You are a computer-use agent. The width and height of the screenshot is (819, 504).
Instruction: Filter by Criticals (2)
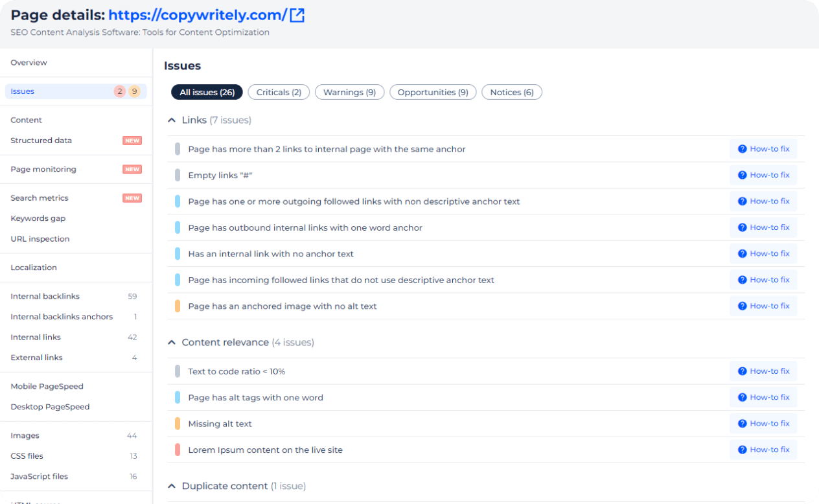(279, 92)
